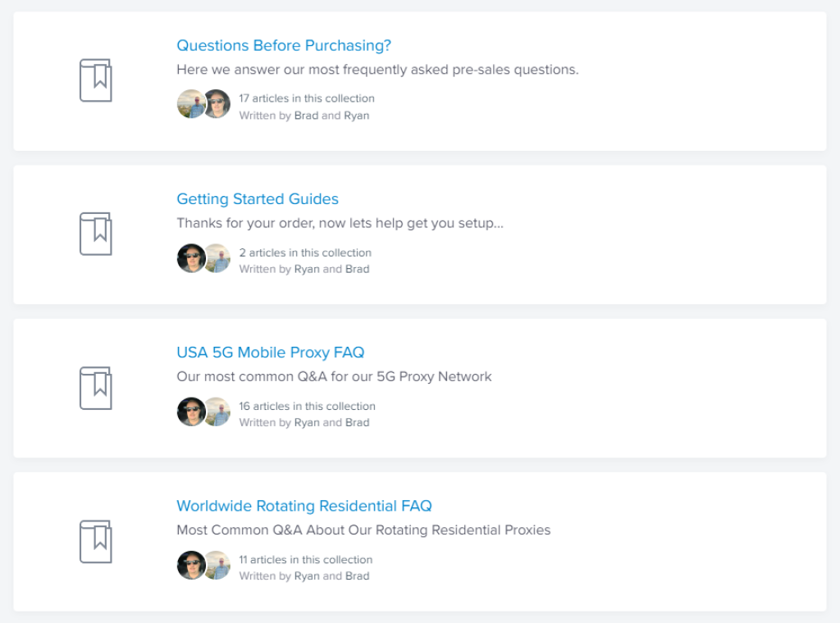Click the bookmark icon beside Questions Before Purchasing

[95, 80]
